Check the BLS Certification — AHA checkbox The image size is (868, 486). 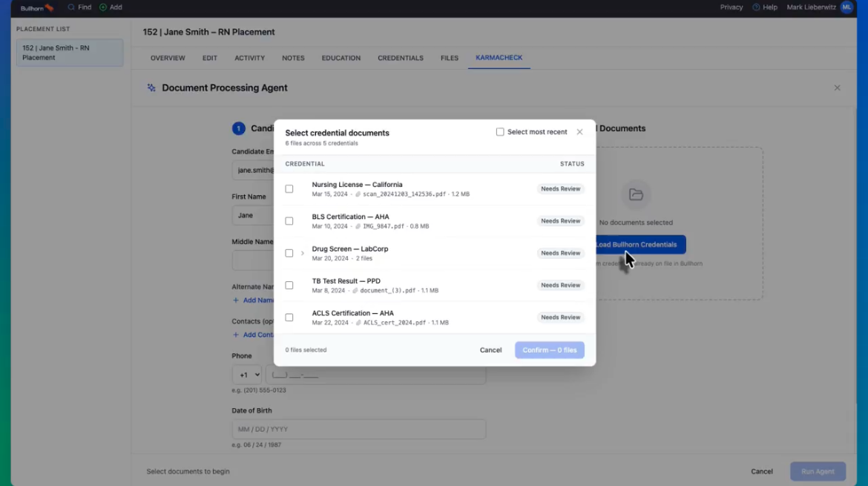click(289, 221)
